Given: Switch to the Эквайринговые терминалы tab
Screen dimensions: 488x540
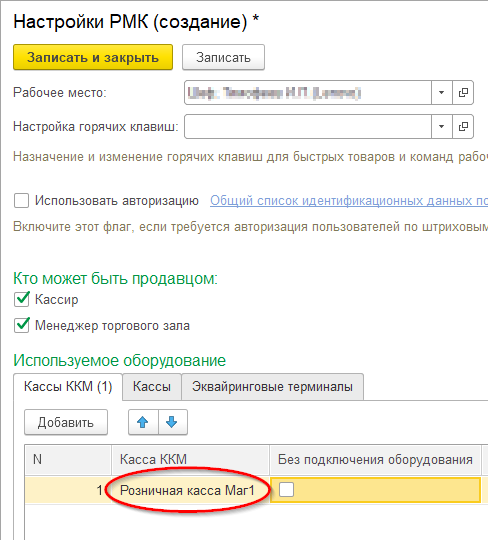Looking at the screenshot, I should click(x=272, y=387).
